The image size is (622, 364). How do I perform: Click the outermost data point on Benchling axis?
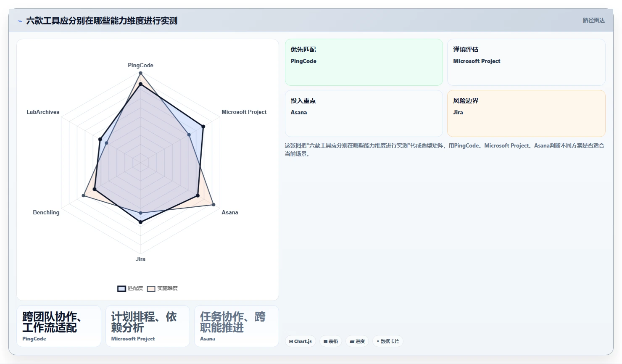(x=83, y=195)
